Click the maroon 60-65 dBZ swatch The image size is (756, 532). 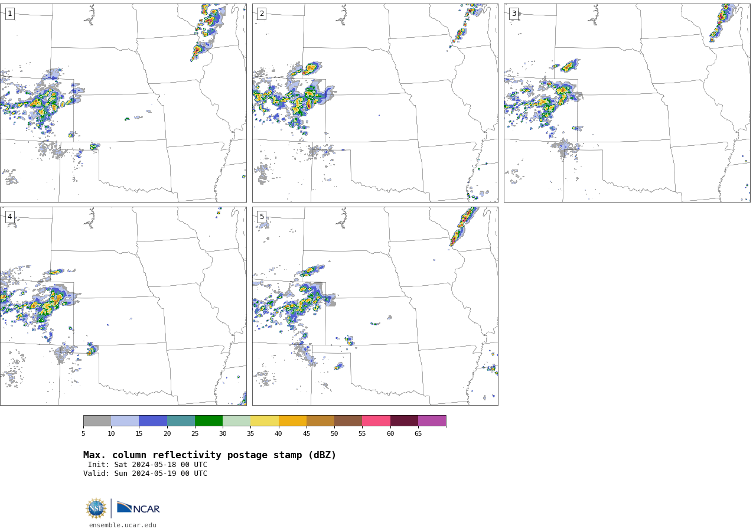click(404, 421)
